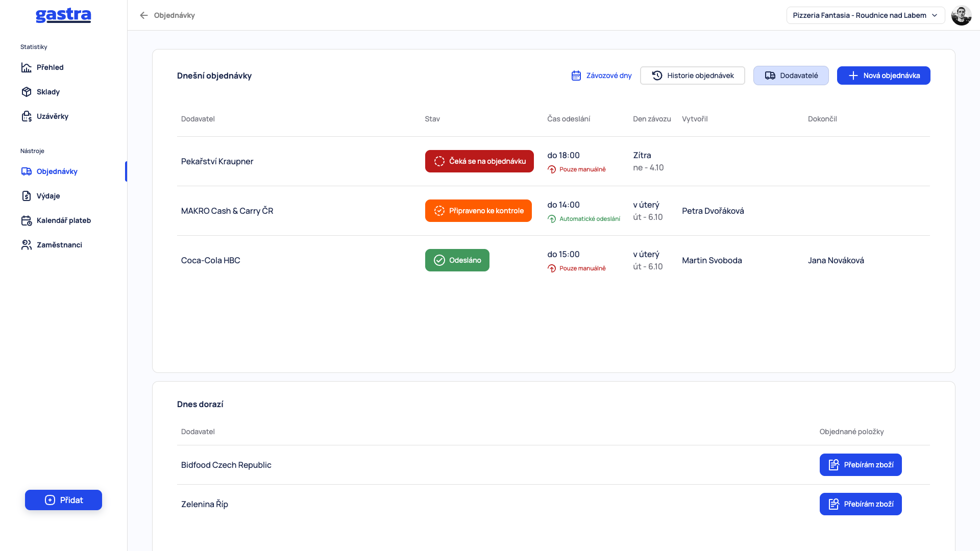Open the Přehled statistics page
980x551 pixels.
[43, 67]
